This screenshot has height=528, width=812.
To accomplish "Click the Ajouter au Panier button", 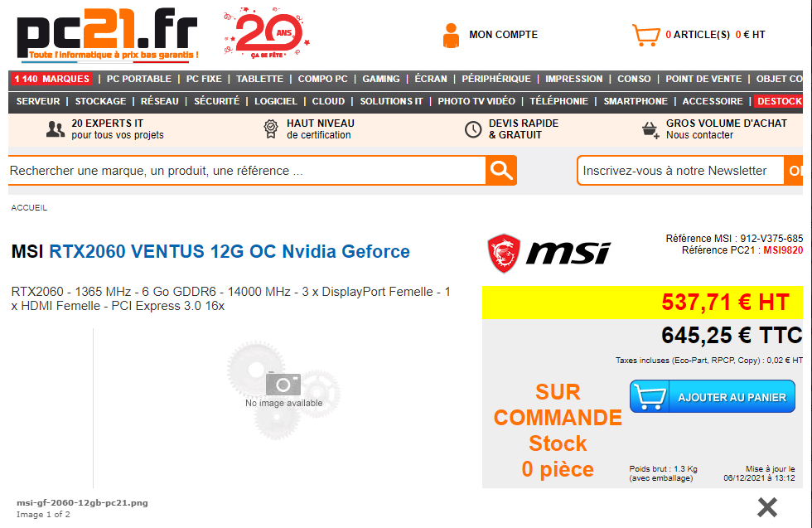I will [x=712, y=396].
